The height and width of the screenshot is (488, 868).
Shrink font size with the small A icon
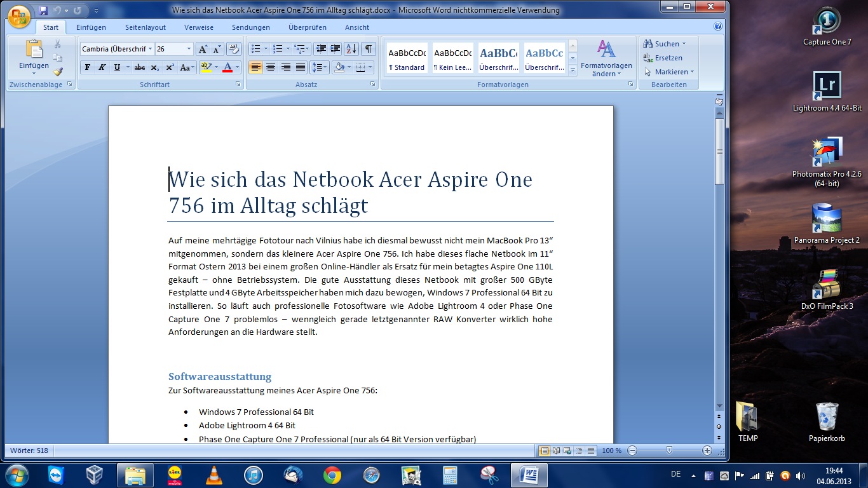pyautogui.click(x=217, y=49)
